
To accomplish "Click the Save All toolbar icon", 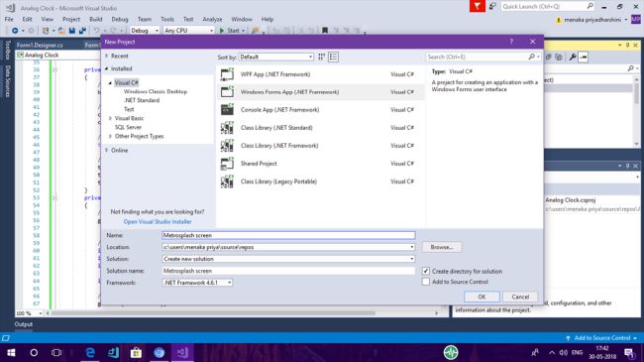I will 82,31.
